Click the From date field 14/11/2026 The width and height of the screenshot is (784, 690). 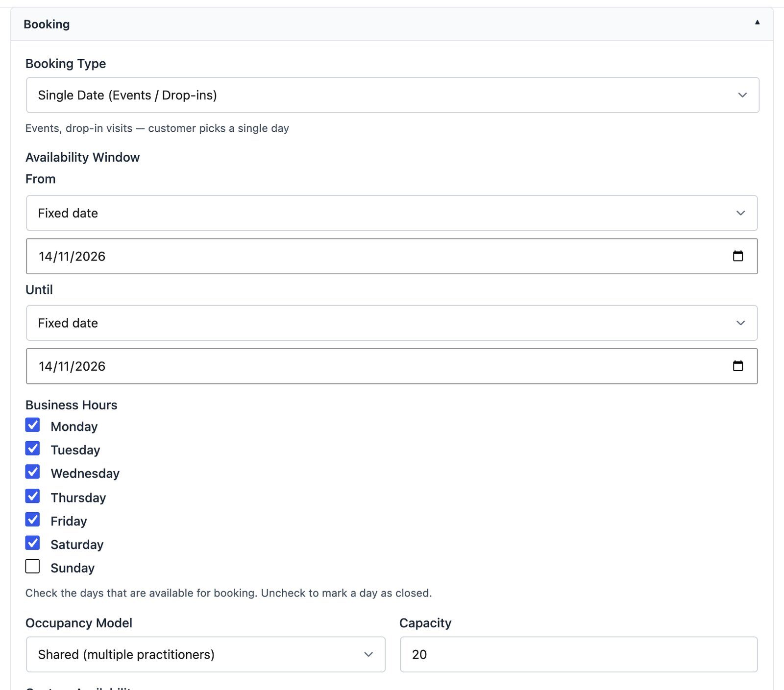click(392, 256)
